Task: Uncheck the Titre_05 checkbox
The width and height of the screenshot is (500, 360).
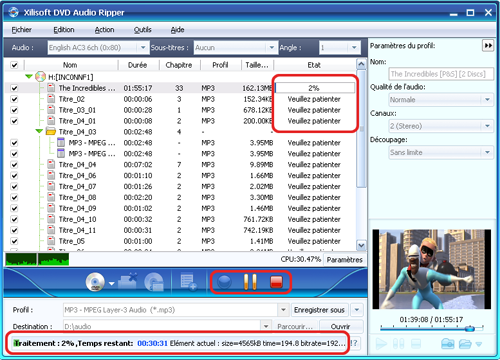Action: pos(14,241)
